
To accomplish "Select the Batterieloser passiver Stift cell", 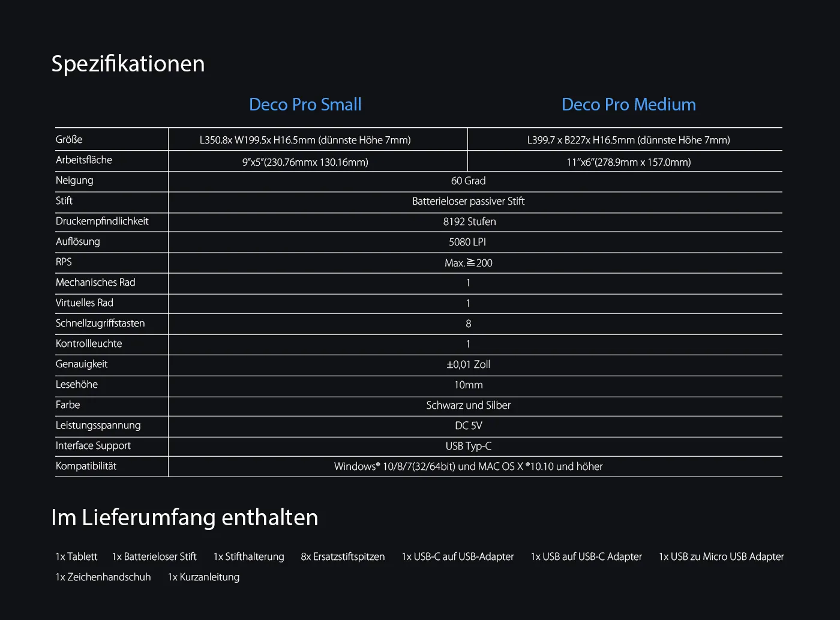I will tap(468, 201).
